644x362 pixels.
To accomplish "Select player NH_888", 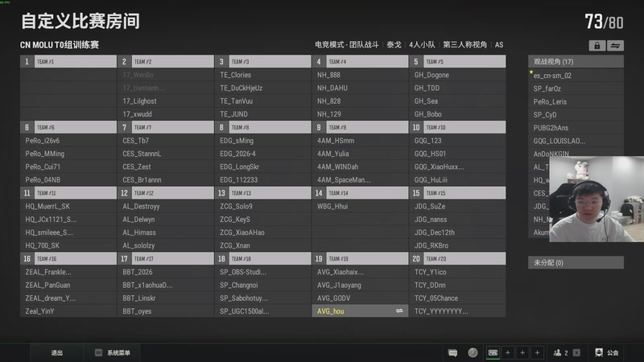I will point(360,75).
